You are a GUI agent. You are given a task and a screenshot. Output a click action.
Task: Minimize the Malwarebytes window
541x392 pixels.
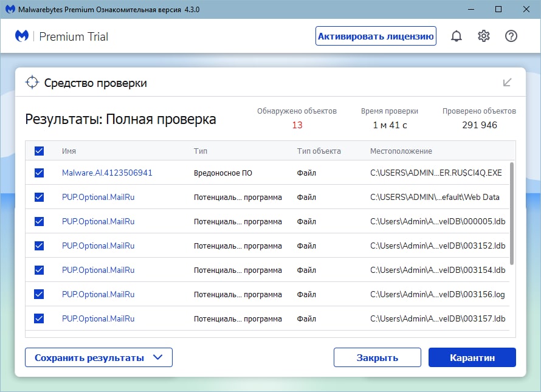point(471,9)
